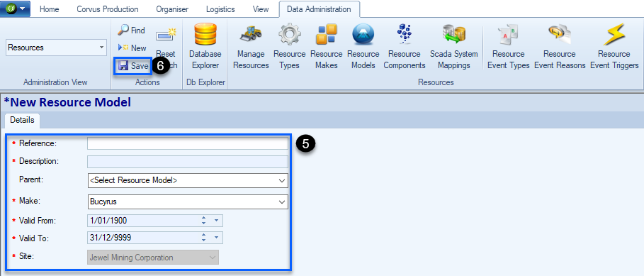Click the Valid To spinner arrows
The height and width of the screenshot is (276, 644).
(x=203, y=238)
